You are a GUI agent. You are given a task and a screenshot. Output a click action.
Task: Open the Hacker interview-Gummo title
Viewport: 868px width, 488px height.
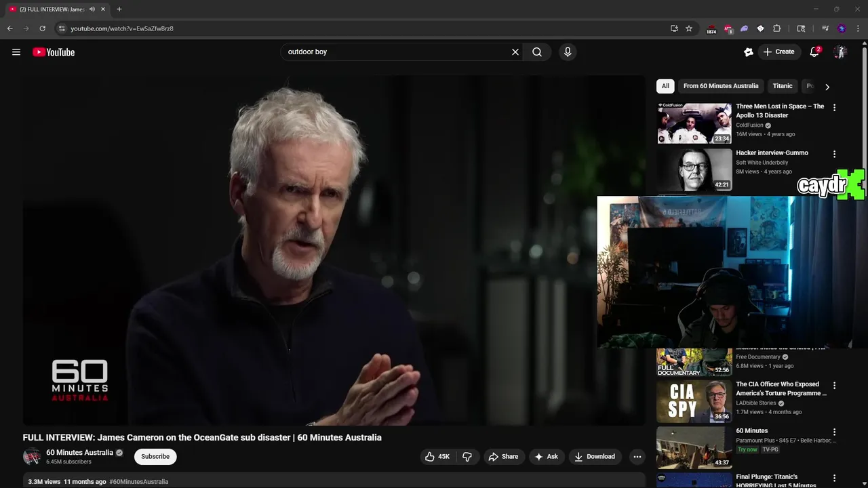(x=772, y=153)
